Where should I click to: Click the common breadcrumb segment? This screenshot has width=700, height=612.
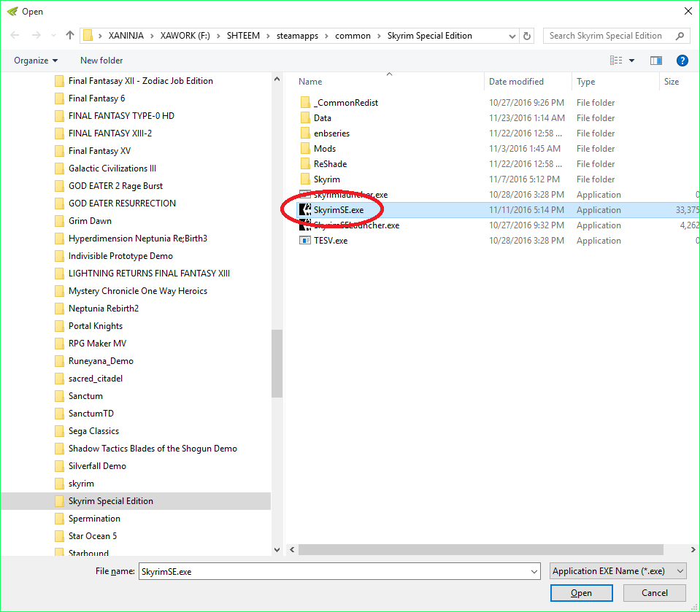pos(353,36)
